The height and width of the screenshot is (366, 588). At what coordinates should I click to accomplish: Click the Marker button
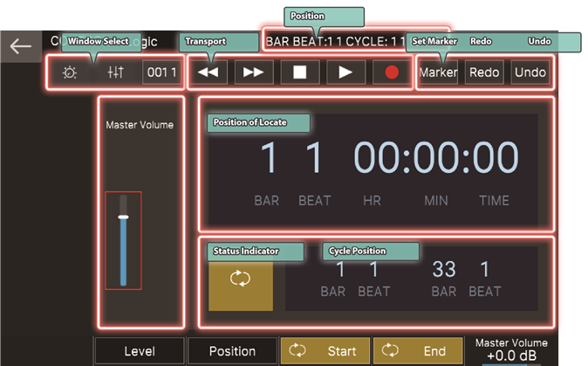click(438, 73)
